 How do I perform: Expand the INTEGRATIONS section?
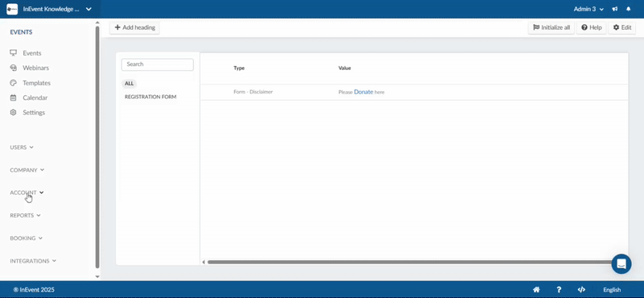33,261
